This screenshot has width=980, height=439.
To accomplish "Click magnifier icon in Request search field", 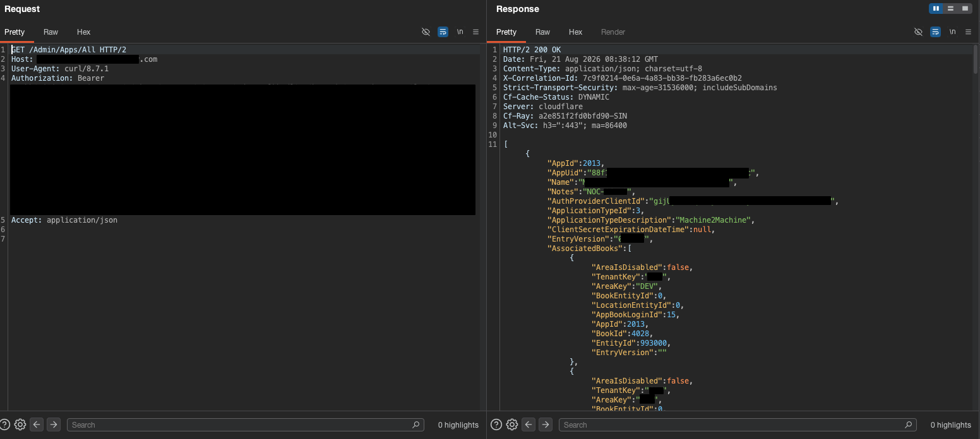I will click(x=415, y=424).
